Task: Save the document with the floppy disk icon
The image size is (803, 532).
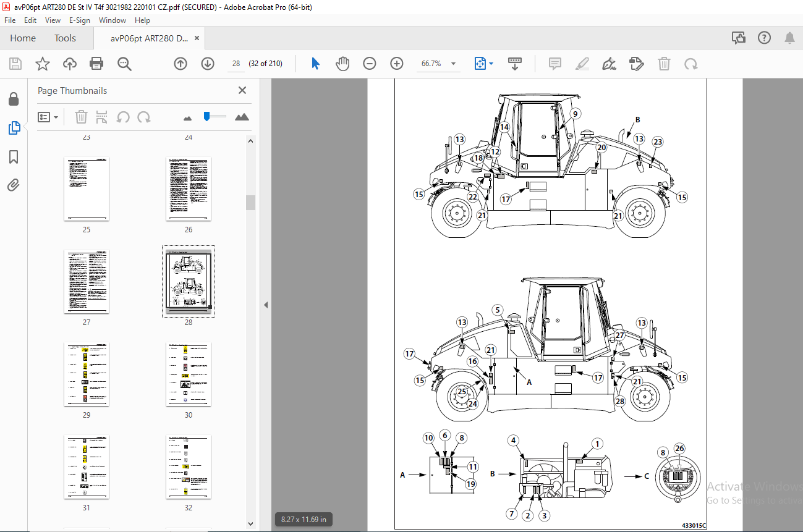Action: point(15,64)
